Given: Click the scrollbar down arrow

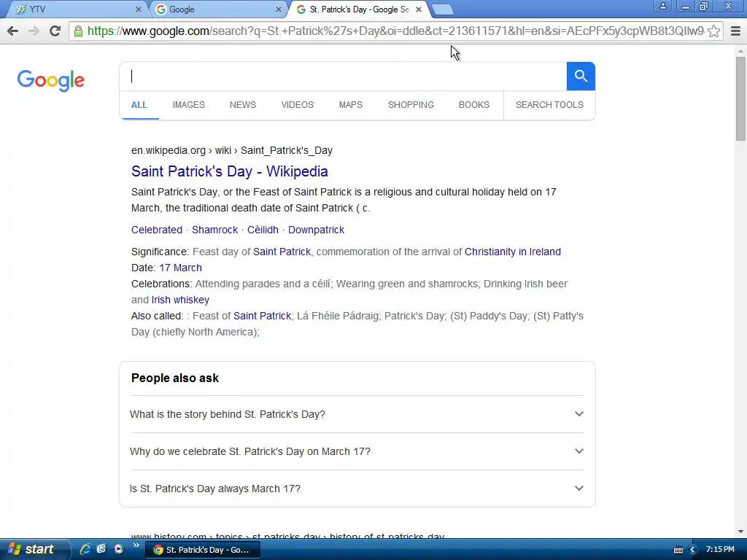Looking at the screenshot, I should (x=740, y=532).
